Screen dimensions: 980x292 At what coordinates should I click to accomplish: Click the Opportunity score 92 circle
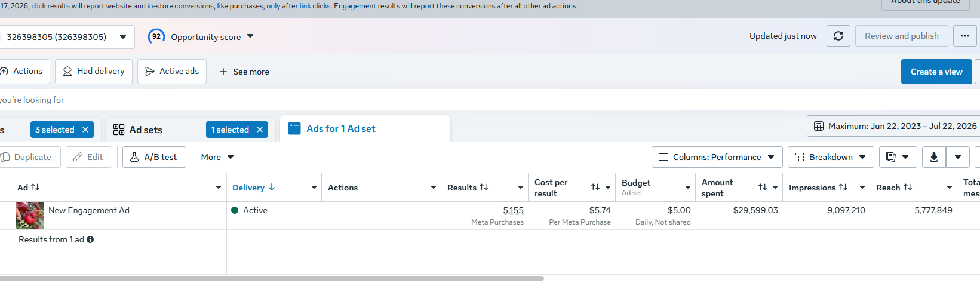click(156, 36)
